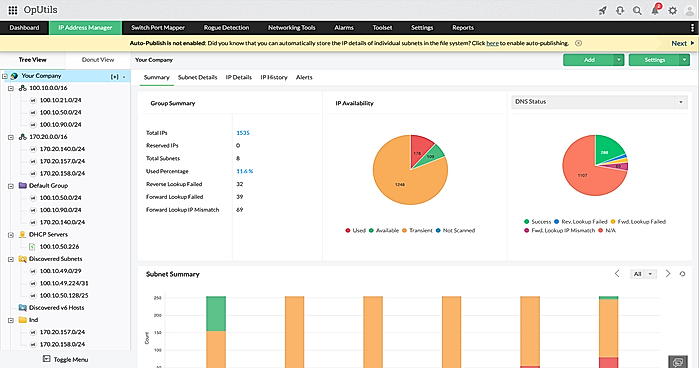699x368 pixels.
Task: Open the Rogue Detection menu
Action: coord(226,28)
